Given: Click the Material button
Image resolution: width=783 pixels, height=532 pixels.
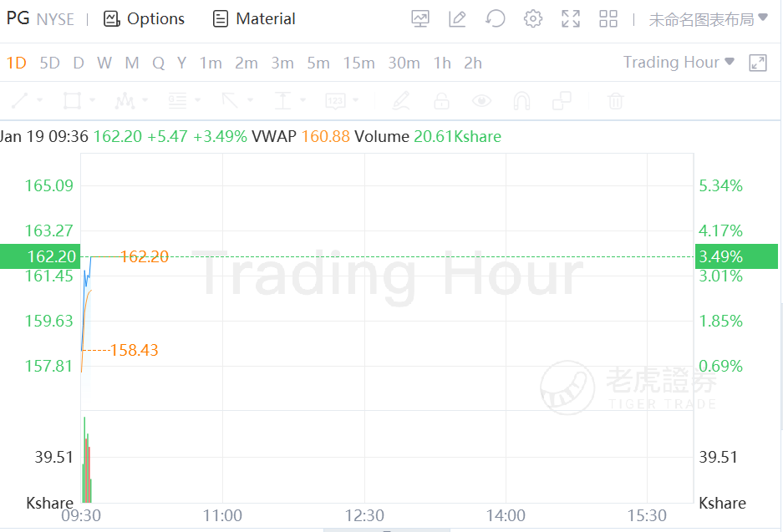Looking at the screenshot, I should (x=254, y=18).
